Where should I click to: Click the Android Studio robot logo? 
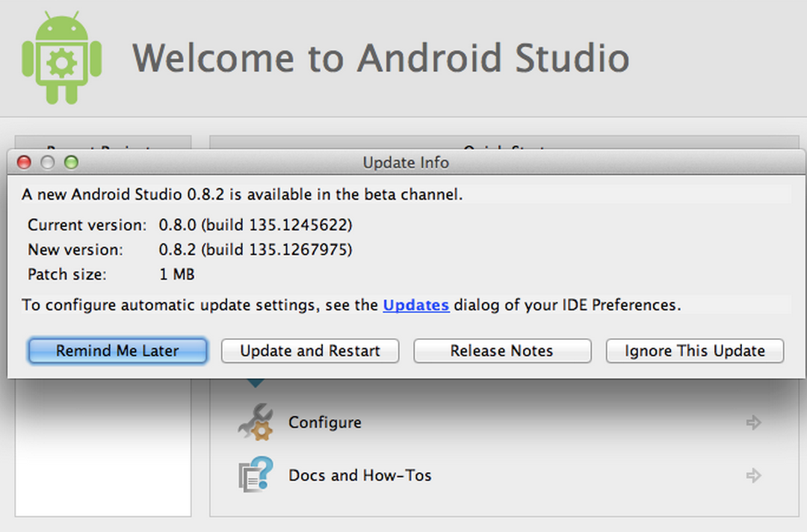coord(62,58)
